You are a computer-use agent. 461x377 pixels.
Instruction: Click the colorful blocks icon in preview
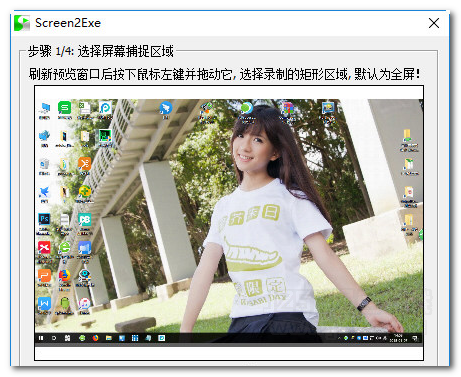tap(287, 108)
